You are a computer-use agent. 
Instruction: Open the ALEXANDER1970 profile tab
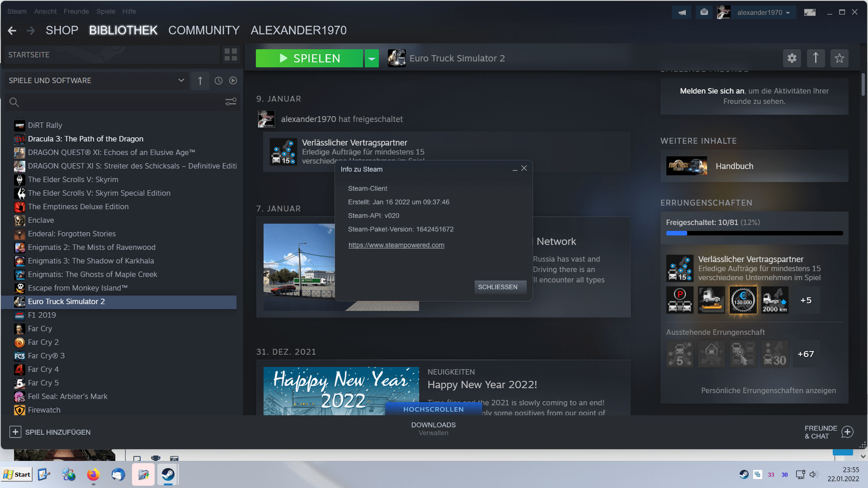pyautogui.click(x=298, y=30)
